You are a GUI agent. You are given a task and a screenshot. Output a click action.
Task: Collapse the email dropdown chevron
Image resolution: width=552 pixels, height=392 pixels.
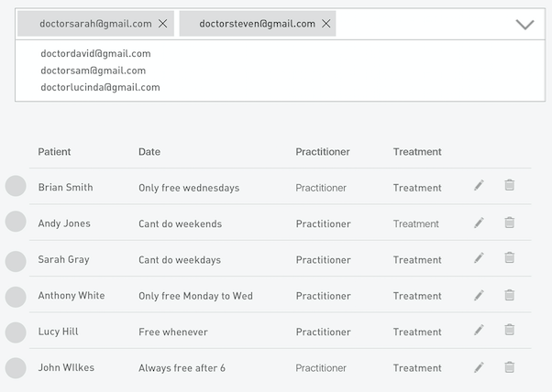[524, 24]
